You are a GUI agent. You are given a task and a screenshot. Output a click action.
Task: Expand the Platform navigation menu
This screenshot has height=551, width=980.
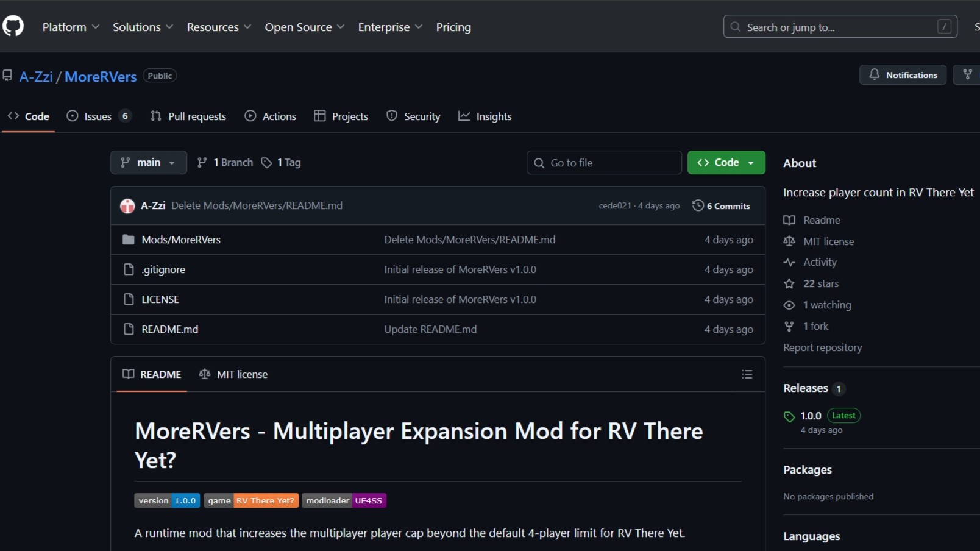tap(70, 27)
